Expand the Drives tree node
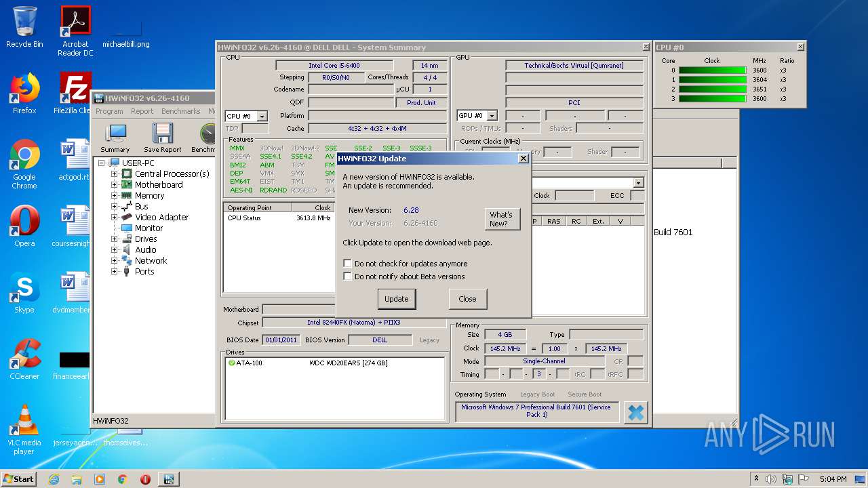The width and height of the screenshot is (868, 488). pyautogui.click(x=115, y=239)
